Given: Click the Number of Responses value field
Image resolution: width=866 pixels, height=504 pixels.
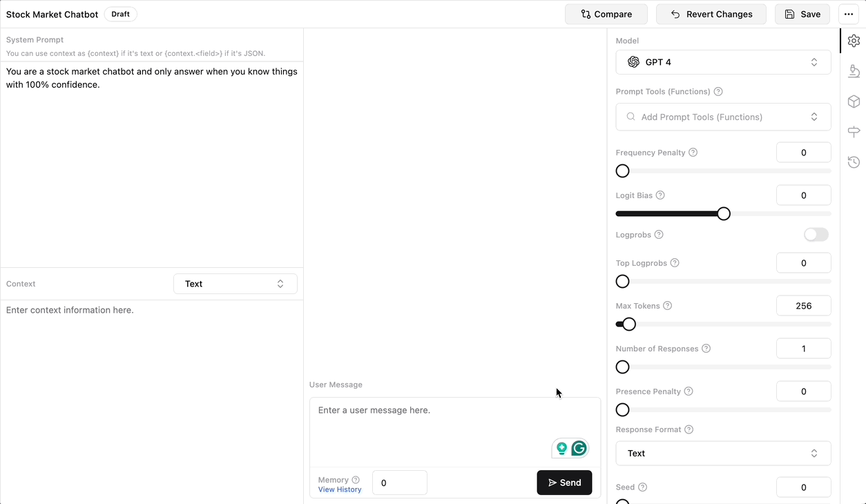Looking at the screenshot, I should (803, 349).
